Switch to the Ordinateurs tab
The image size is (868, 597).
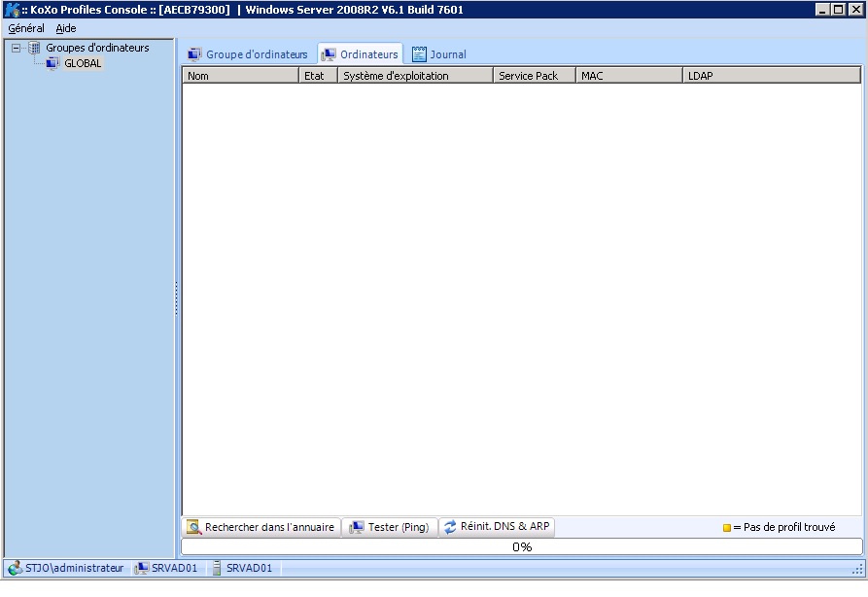[x=360, y=53]
